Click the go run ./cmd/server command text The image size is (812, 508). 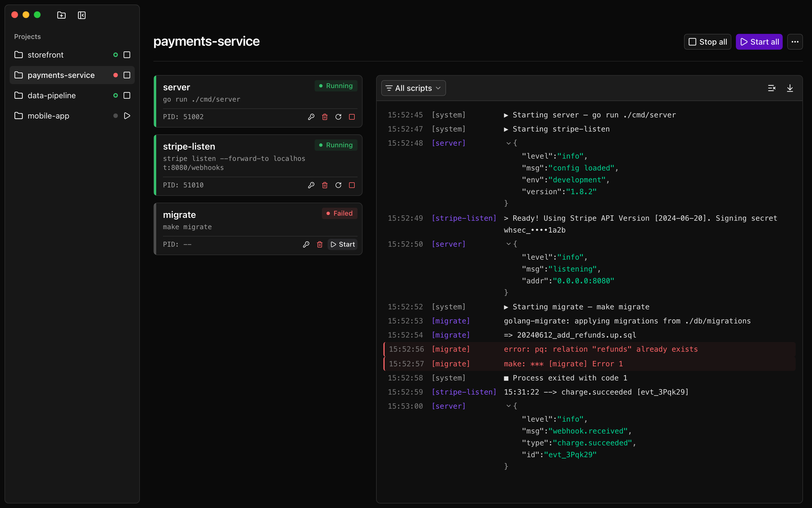click(202, 99)
